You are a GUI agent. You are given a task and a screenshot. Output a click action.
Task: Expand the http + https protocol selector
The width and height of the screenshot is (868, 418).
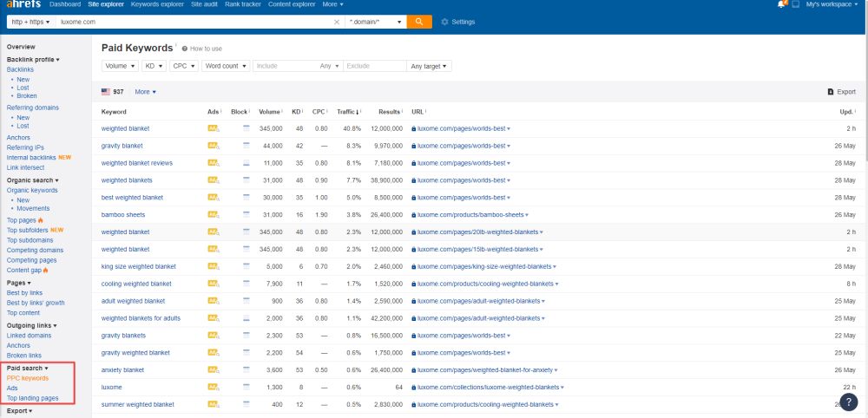click(30, 22)
